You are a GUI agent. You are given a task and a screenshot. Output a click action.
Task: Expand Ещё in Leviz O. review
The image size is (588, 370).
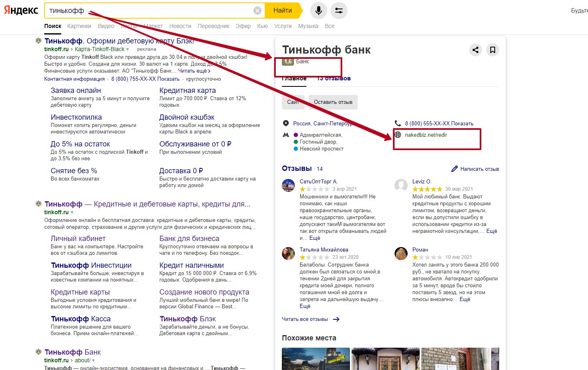(x=491, y=231)
